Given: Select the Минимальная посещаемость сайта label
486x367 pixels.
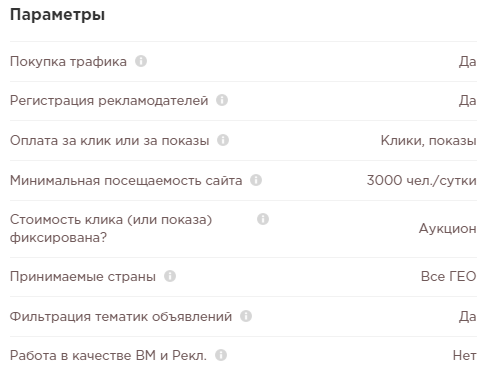Looking at the screenshot, I should tap(126, 180).
